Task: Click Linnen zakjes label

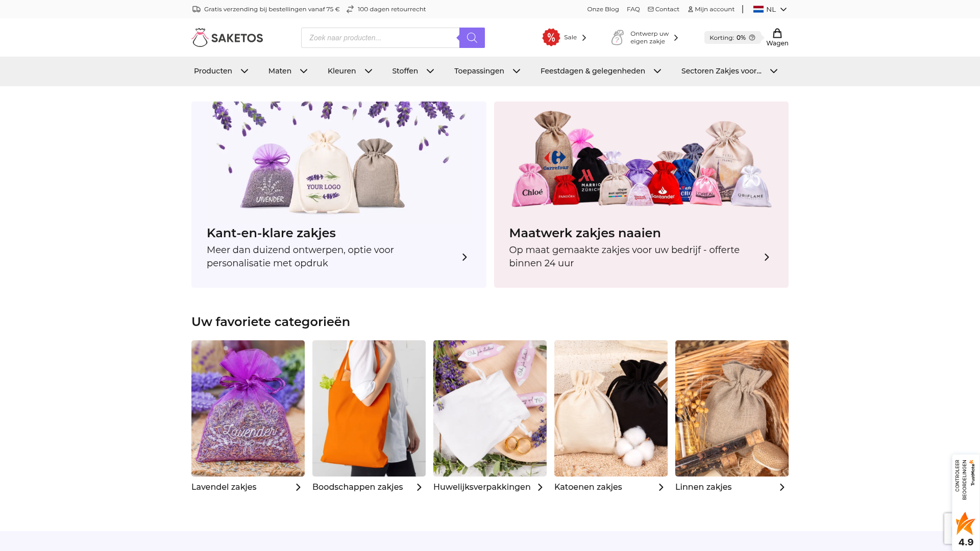Action: click(x=703, y=487)
